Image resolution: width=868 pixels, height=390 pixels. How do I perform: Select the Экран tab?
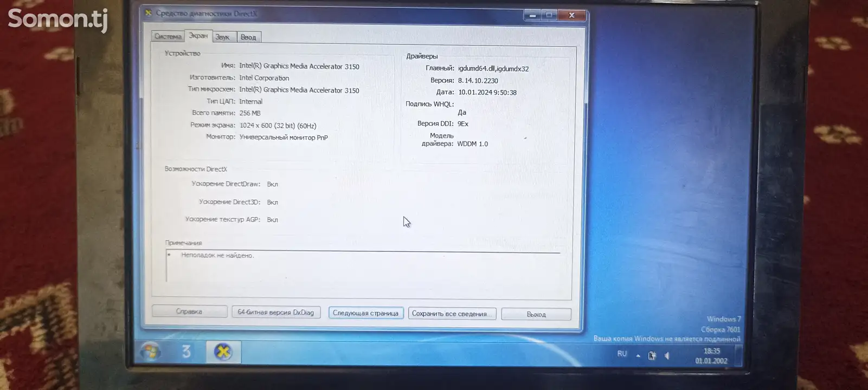(198, 36)
